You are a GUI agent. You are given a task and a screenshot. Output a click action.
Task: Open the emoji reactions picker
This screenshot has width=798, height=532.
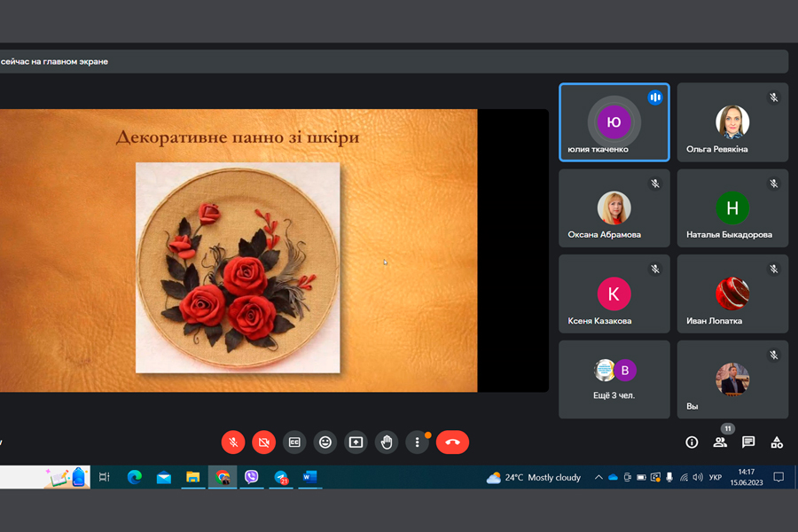coord(325,442)
